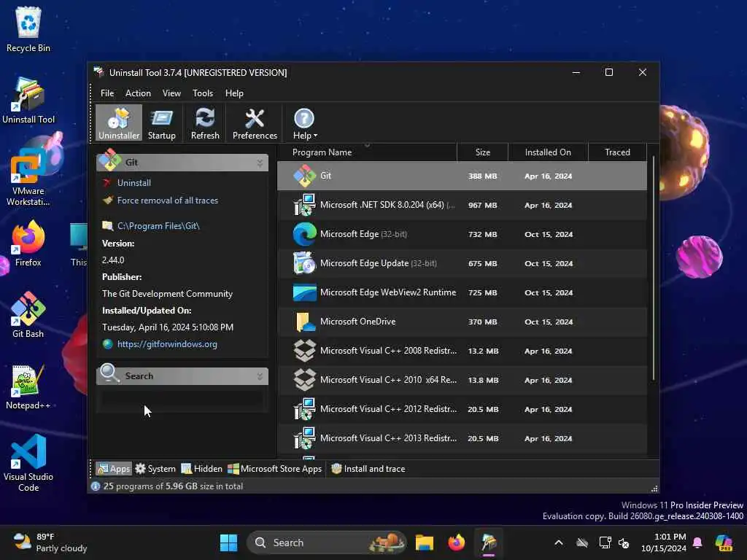The image size is (747, 560).
Task: Select the Git program icon
Action: tap(304, 176)
